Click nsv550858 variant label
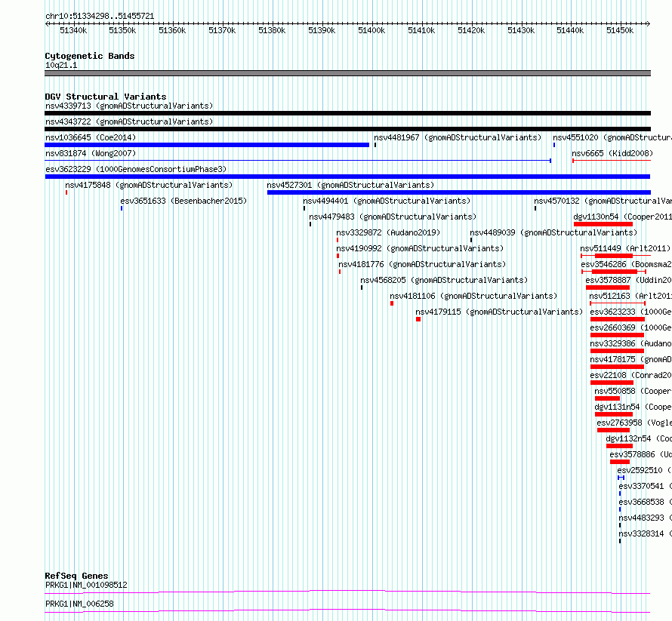Image resolution: width=672 pixels, height=621 pixels. (x=633, y=391)
